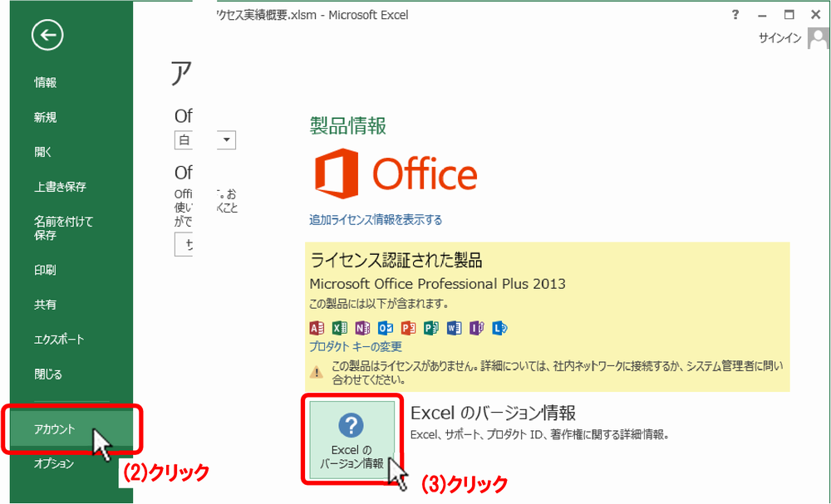Open オプション in the sidebar
The image size is (831, 504).
(54, 464)
